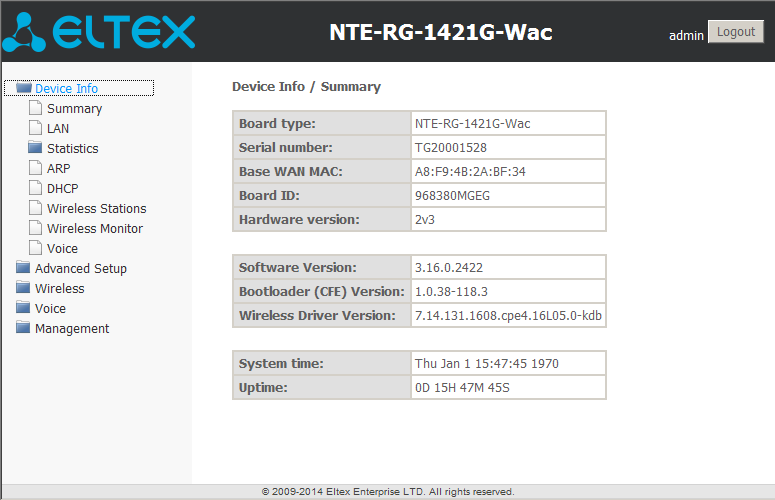Select MAC address A8:F9:4B:2A:BF:34
The width and height of the screenshot is (775, 500).
click(470, 171)
